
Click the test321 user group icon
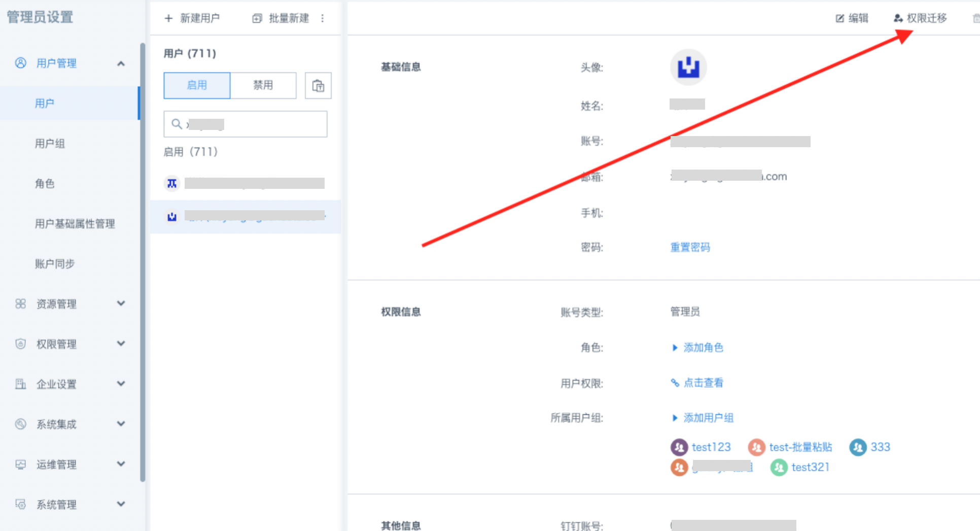click(x=779, y=467)
